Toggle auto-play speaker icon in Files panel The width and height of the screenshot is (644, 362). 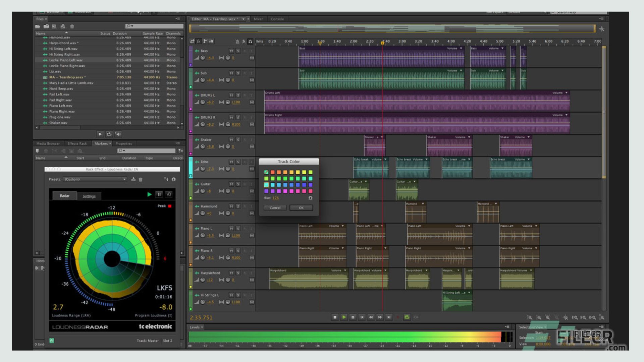[x=118, y=134]
